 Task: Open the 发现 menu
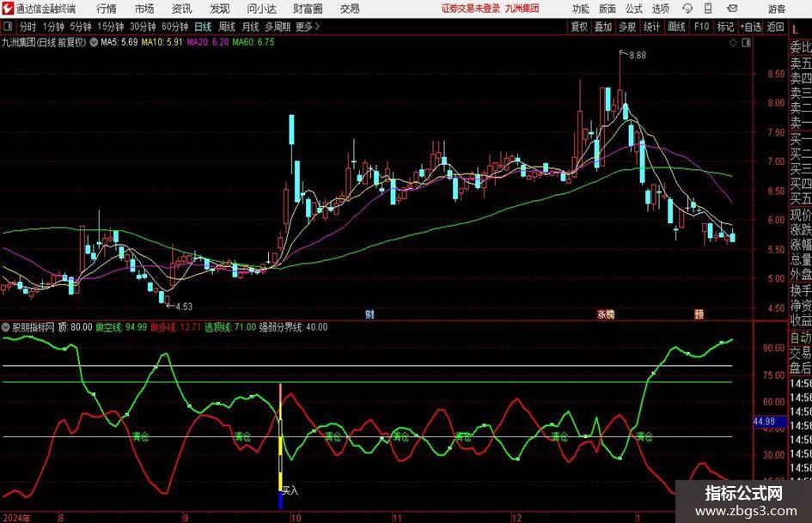pyautogui.click(x=220, y=9)
